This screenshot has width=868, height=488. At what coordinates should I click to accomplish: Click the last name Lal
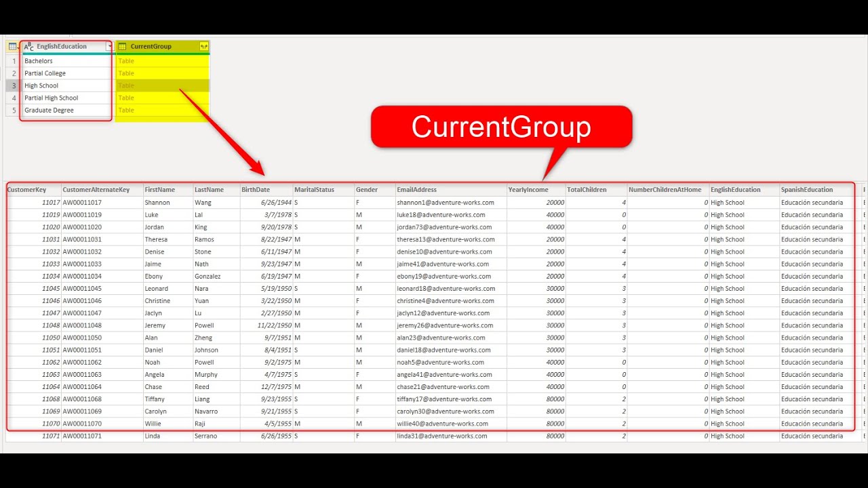199,215
